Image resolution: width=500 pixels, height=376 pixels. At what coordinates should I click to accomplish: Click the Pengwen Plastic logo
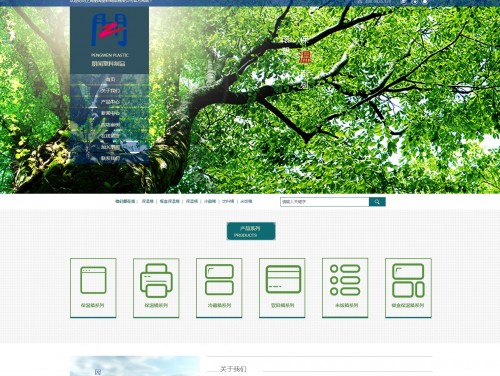pyautogui.click(x=109, y=40)
